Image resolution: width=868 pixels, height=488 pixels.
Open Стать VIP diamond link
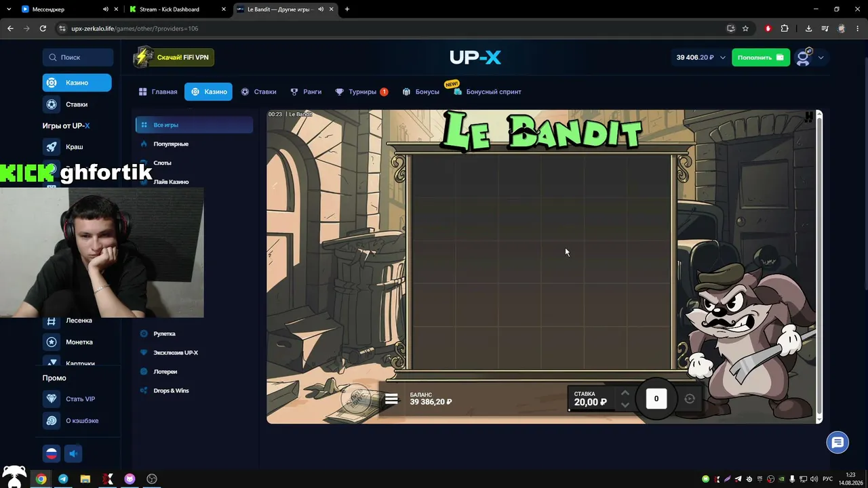tap(77, 399)
